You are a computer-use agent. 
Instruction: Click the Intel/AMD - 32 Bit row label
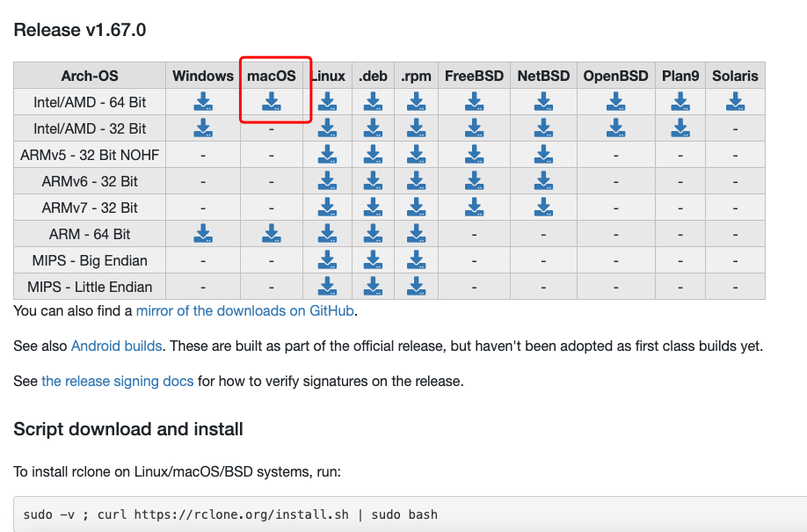(x=90, y=128)
